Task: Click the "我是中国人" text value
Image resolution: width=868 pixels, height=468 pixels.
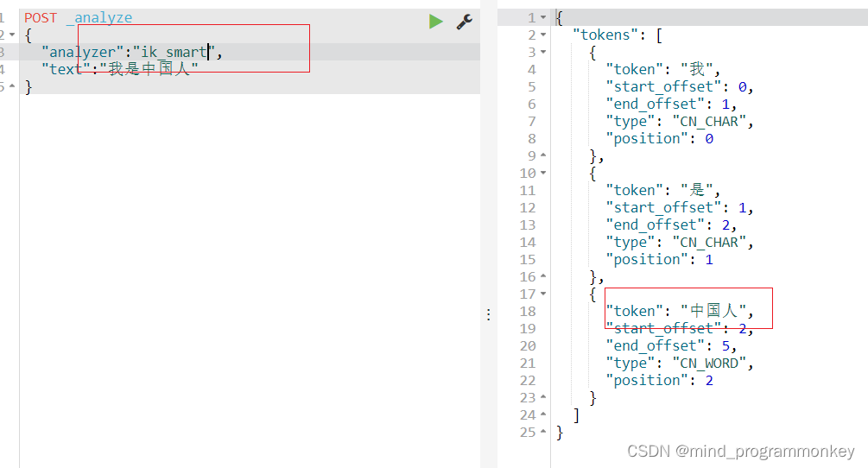Action: [x=149, y=69]
